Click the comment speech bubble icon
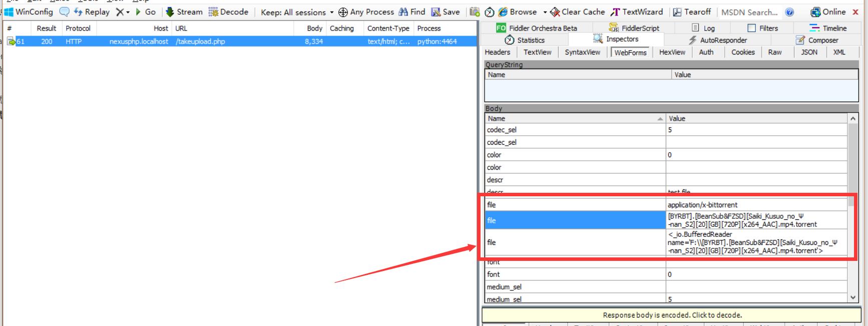The width and height of the screenshot is (868, 326). (x=64, y=12)
